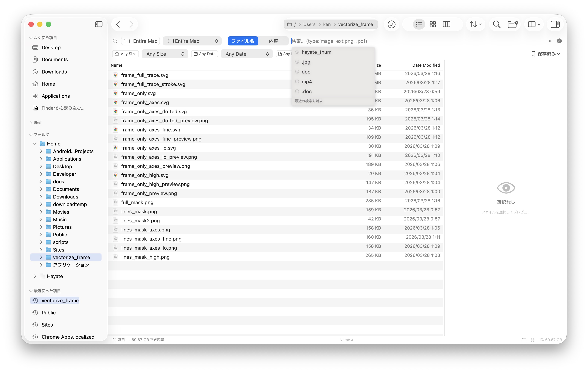Select the Movies folder in tree
Image resolution: width=588 pixels, height=372 pixels.
pyautogui.click(x=61, y=212)
